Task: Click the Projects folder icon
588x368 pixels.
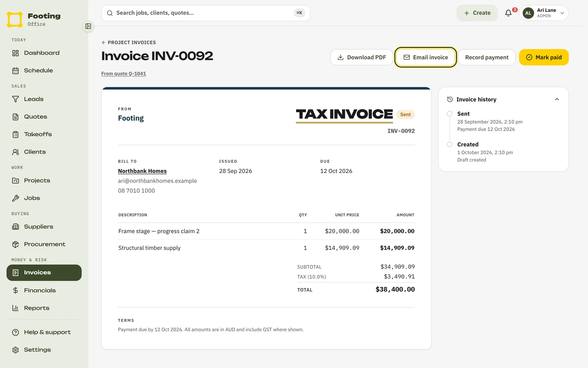Action: tap(15, 181)
